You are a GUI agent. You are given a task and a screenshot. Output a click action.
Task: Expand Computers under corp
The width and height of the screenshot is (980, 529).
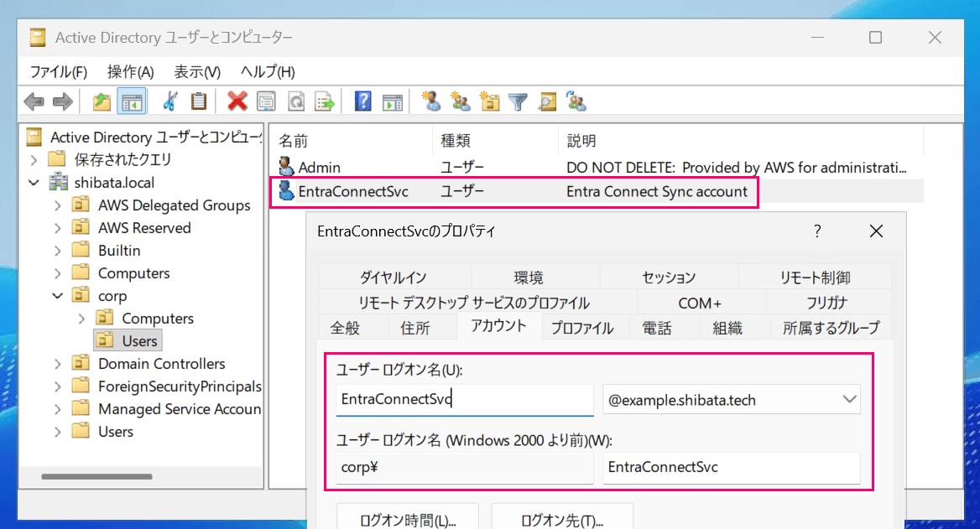81,319
